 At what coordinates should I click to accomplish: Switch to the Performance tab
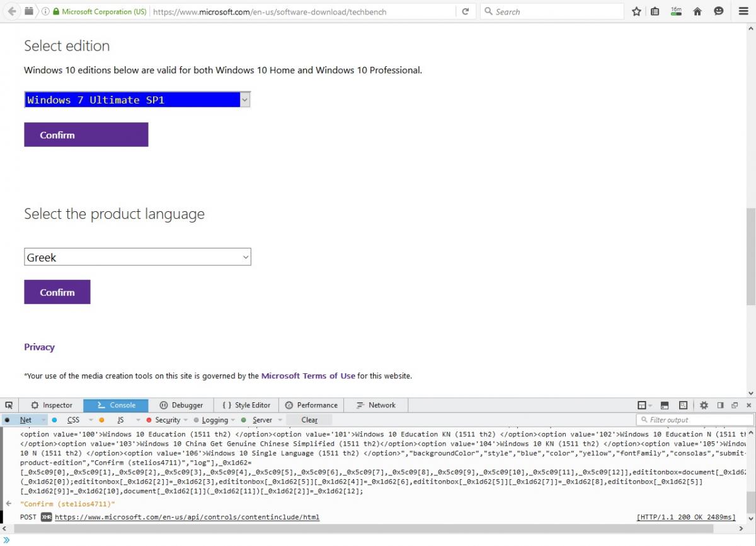click(x=311, y=405)
